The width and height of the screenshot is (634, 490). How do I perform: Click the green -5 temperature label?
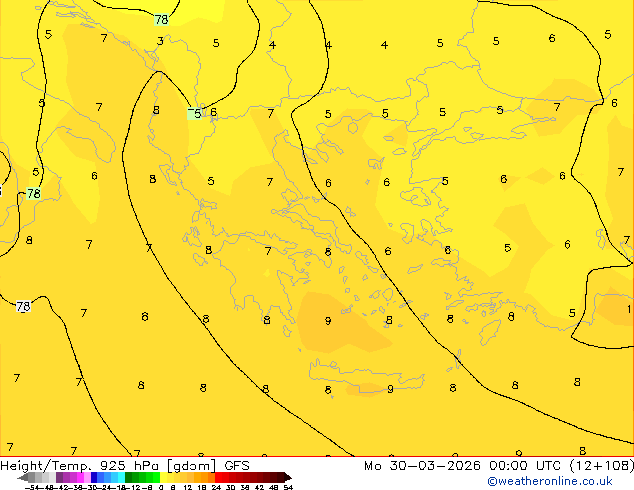[194, 114]
